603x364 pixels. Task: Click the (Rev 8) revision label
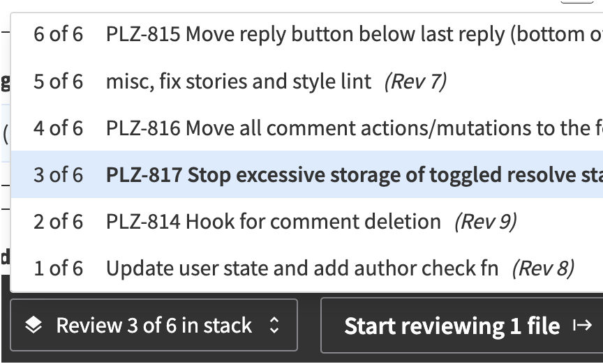[544, 268]
